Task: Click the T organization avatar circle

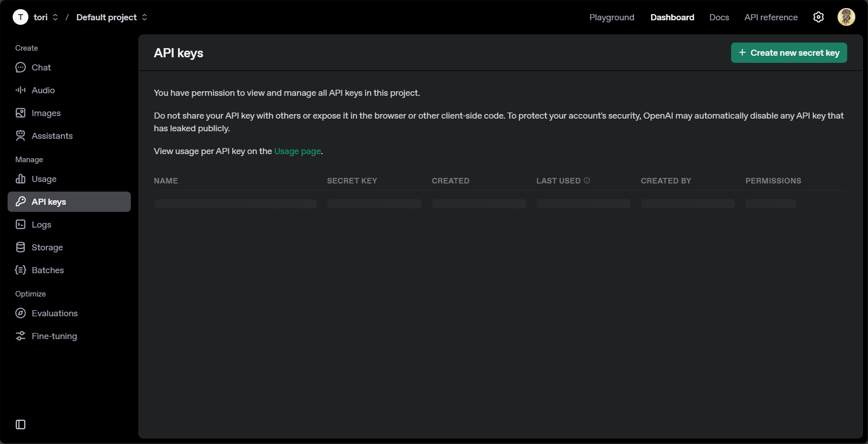Action: [x=20, y=17]
